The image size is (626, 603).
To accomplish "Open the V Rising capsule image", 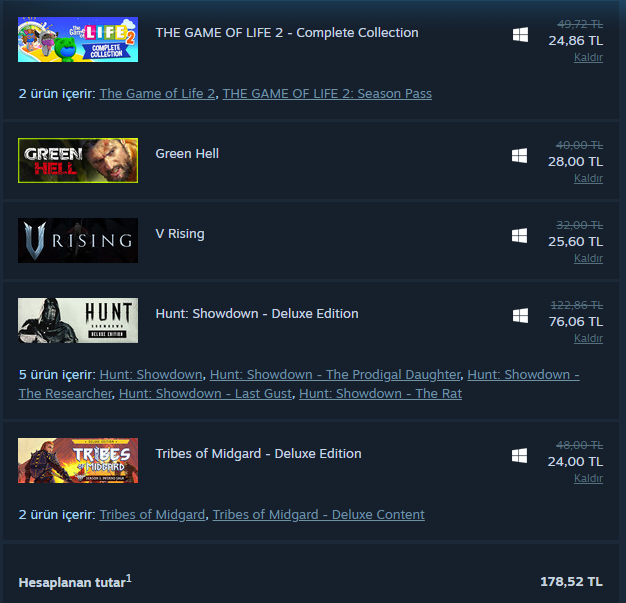I will tap(78, 240).
